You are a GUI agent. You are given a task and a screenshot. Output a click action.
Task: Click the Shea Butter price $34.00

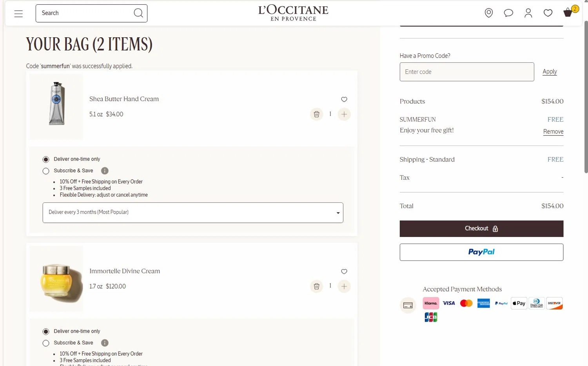[114, 114]
